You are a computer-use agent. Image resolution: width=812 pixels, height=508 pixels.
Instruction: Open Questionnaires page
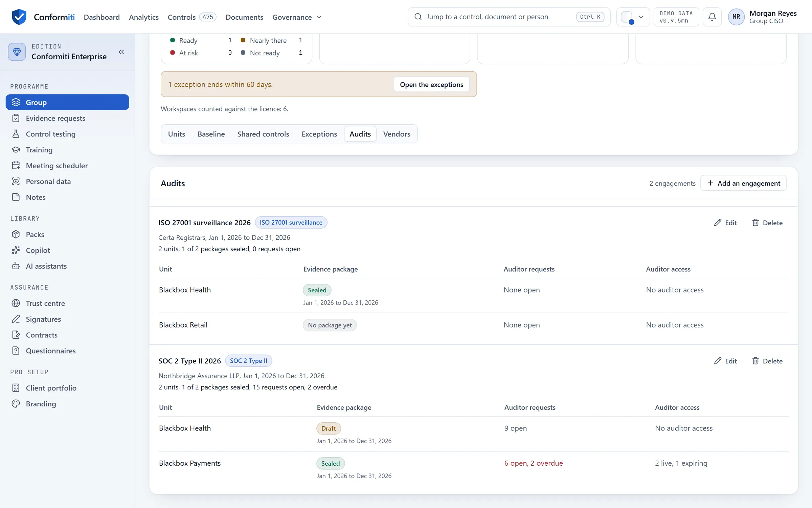[67, 351]
